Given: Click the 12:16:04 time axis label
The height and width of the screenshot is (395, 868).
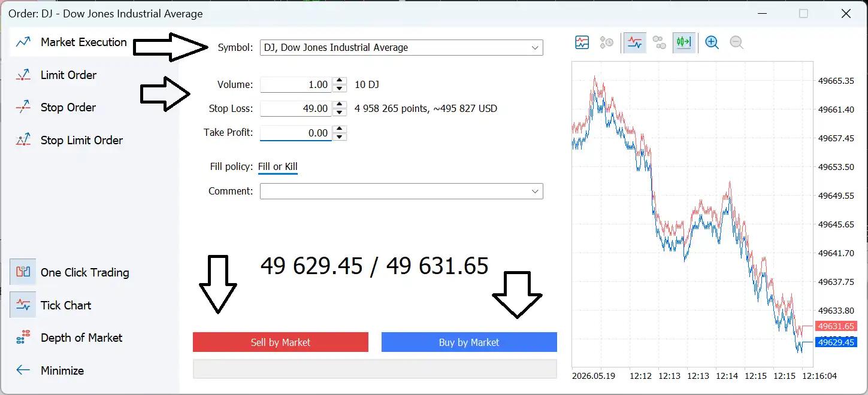Looking at the screenshot, I should pos(819,376).
